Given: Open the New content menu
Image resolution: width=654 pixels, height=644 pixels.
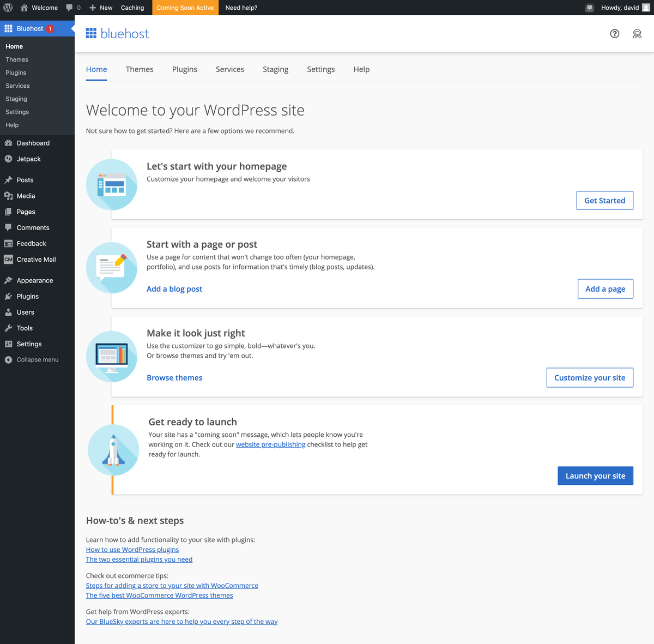Looking at the screenshot, I should pyautogui.click(x=101, y=8).
